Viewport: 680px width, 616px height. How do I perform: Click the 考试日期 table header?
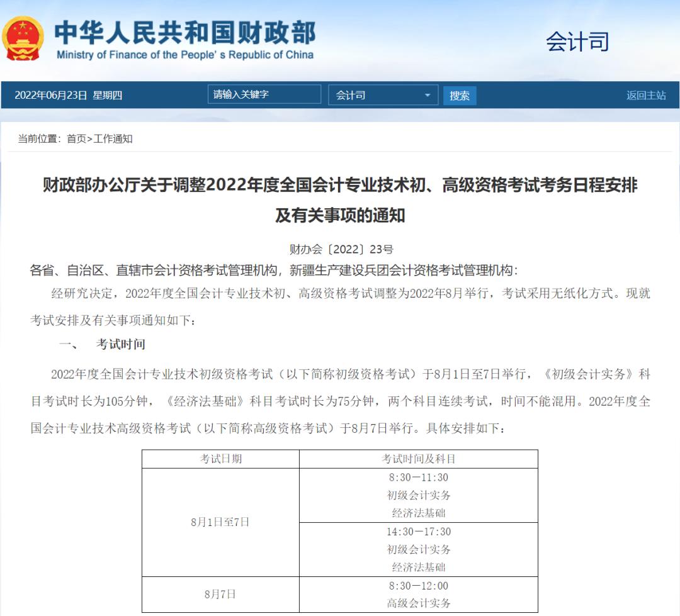pyautogui.click(x=220, y=459)
